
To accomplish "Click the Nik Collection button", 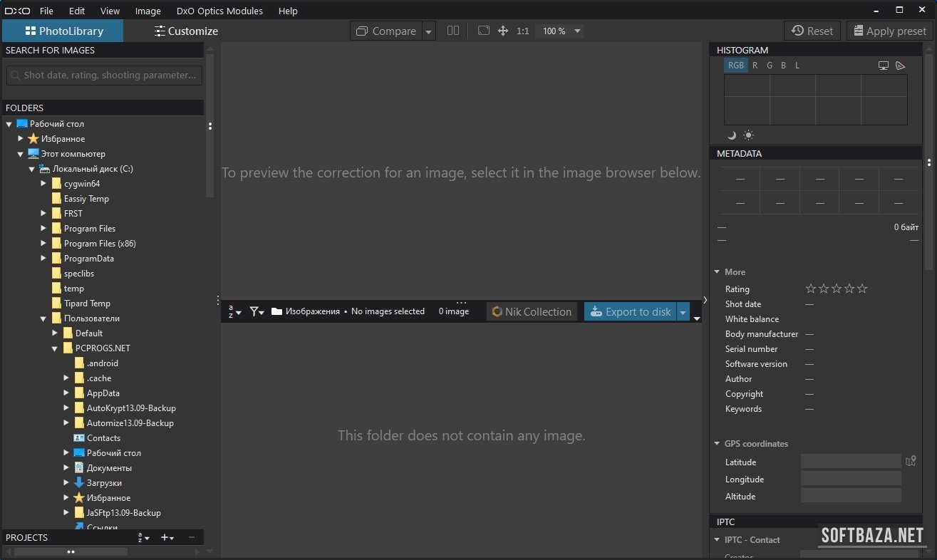I will point(532,311).
